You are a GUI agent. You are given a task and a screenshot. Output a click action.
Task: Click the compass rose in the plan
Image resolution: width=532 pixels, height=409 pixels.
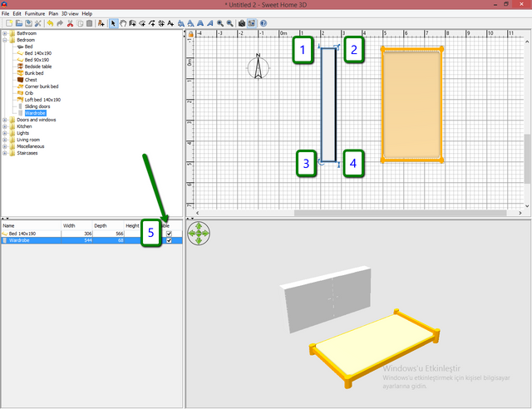click(x=259, y=67)
